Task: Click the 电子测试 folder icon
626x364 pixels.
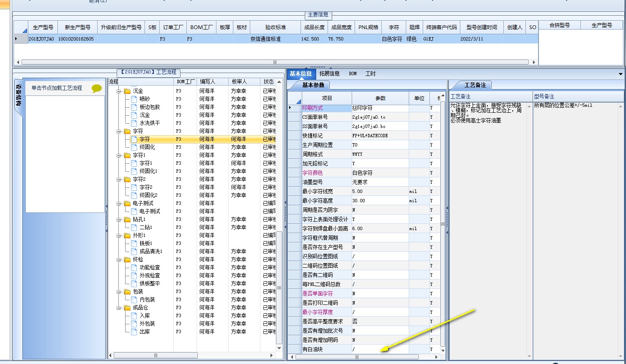Action: pyautogui.click(x=127, y=203)
